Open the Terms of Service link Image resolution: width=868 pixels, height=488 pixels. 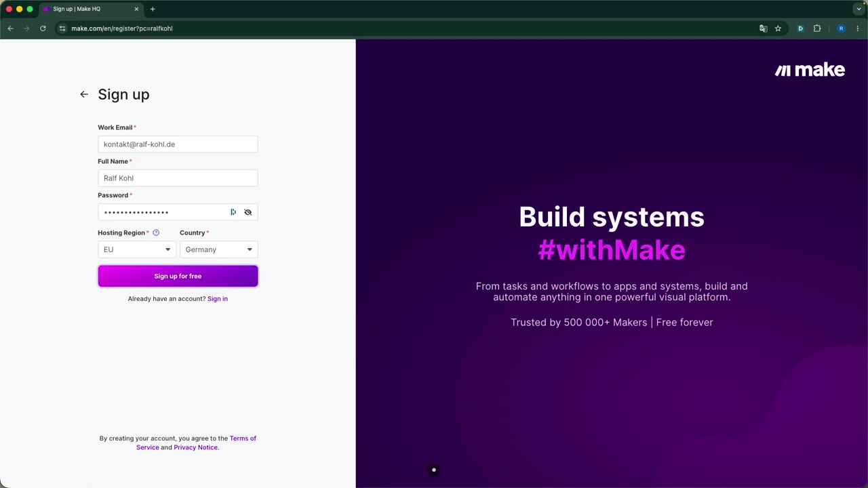pos(196,443)
